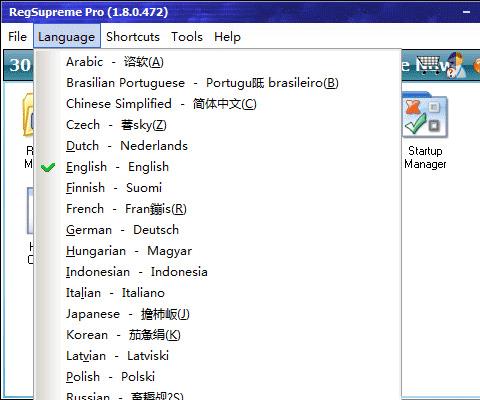The image size is (480, 400).
Task: Pick Dutch - Nederlands
Action: coord(218,146)
